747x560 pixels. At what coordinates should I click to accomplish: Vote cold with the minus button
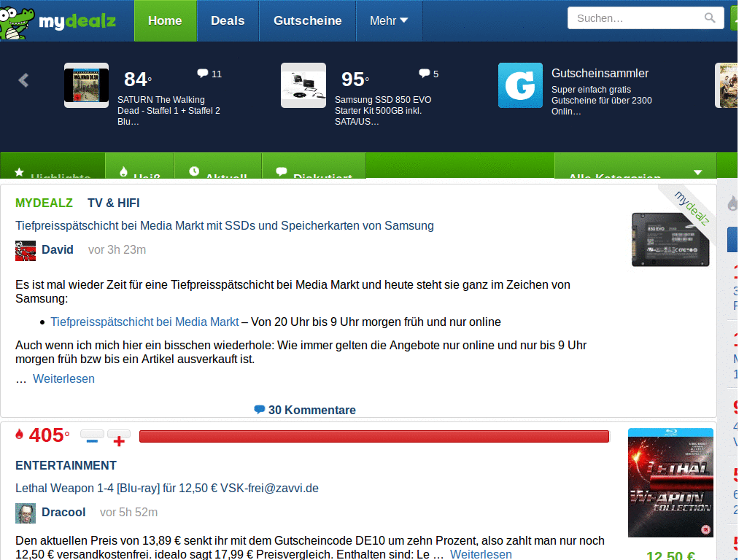point(92,437)
